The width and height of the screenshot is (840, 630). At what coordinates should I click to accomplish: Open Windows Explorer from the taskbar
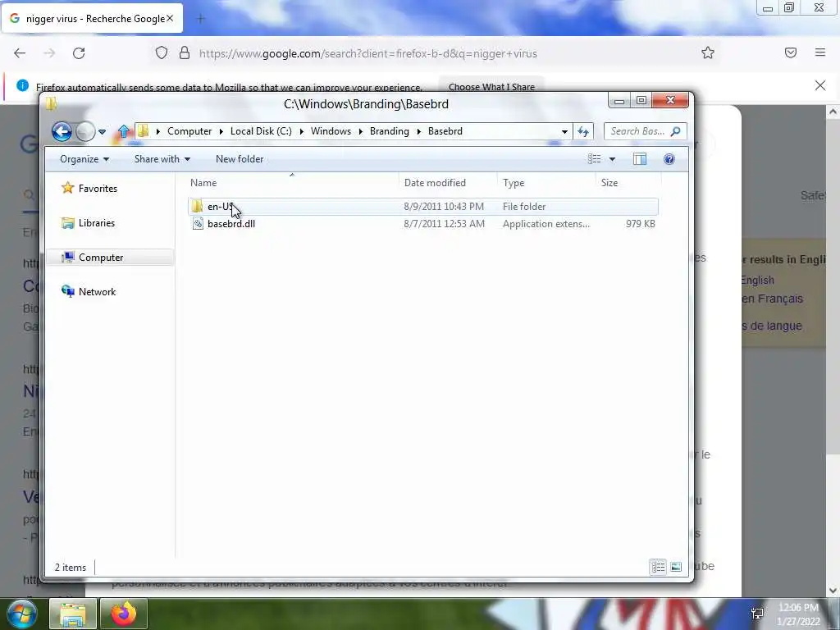[x=73, y=614]
